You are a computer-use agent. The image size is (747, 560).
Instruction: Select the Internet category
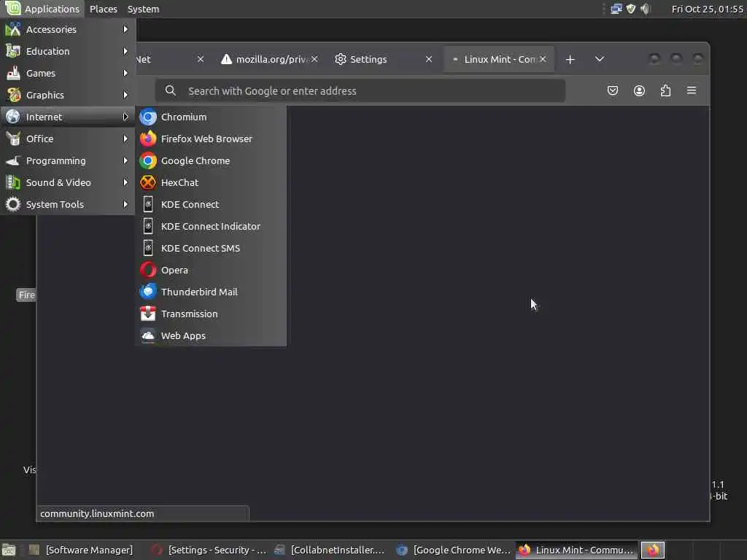click(68, 117)
